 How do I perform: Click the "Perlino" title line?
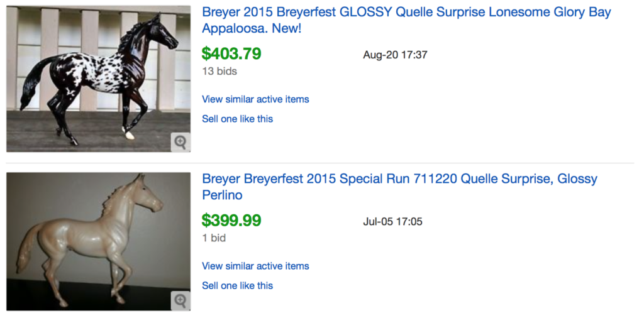coord(222,195)
